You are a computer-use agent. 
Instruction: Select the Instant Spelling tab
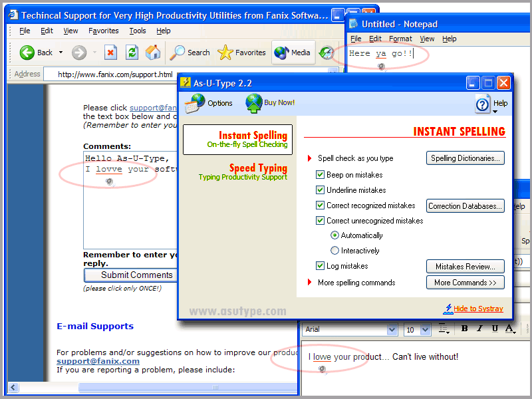tap(237, 140)
